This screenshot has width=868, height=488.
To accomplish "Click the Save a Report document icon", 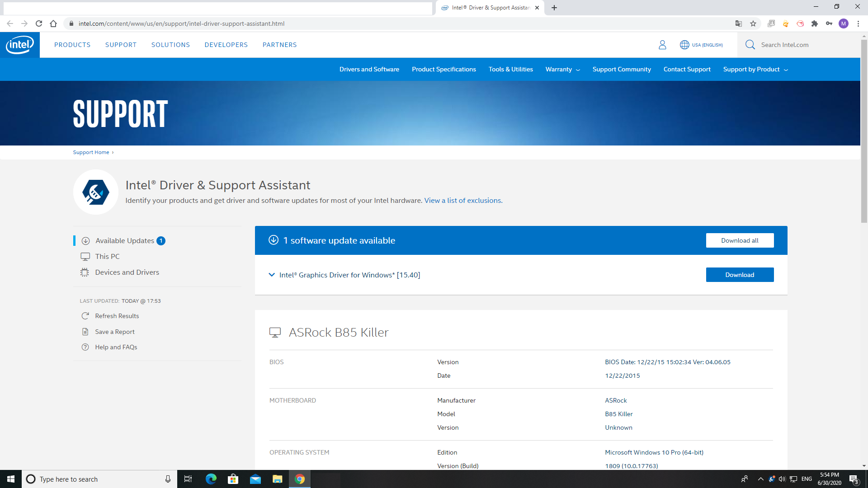I will (x=85, y=332).
